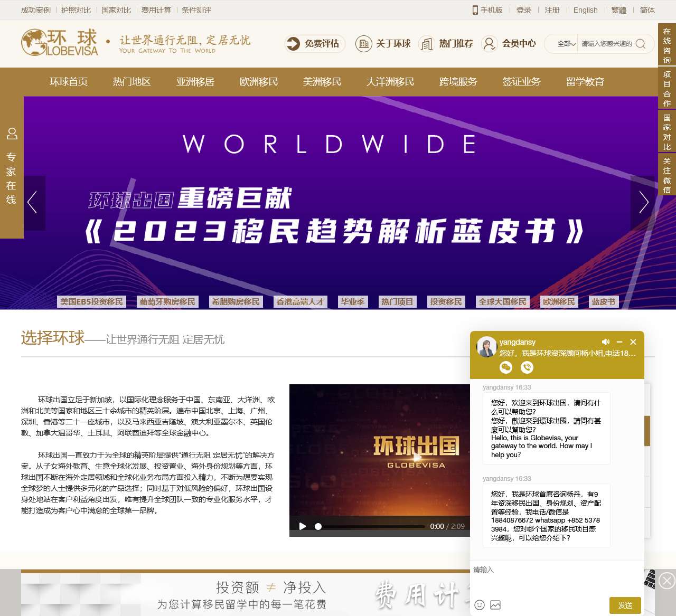Image resolution: width=676 pixels, height=616 pixels.
Task: Open emoji picker in chat
Action: coord(480,605)
